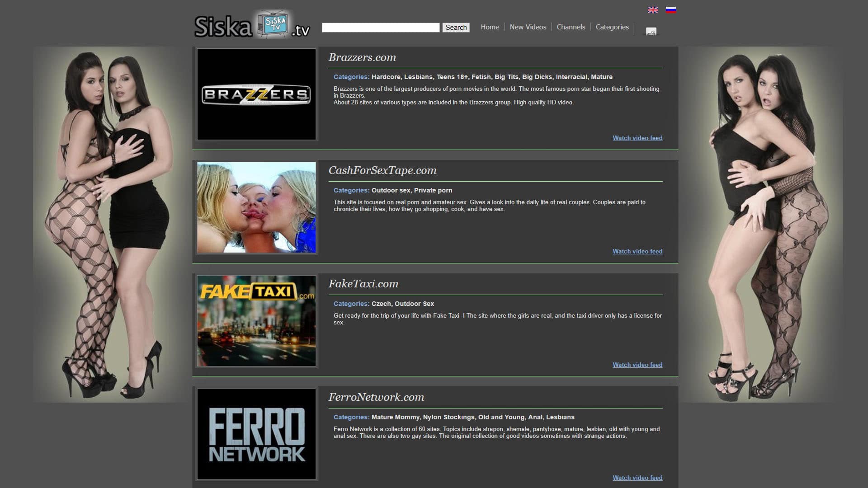Image resolution: width=868 pixels, height=488 pixels.
Task: Switch language using the Russian flag
Action: (671, 10)
